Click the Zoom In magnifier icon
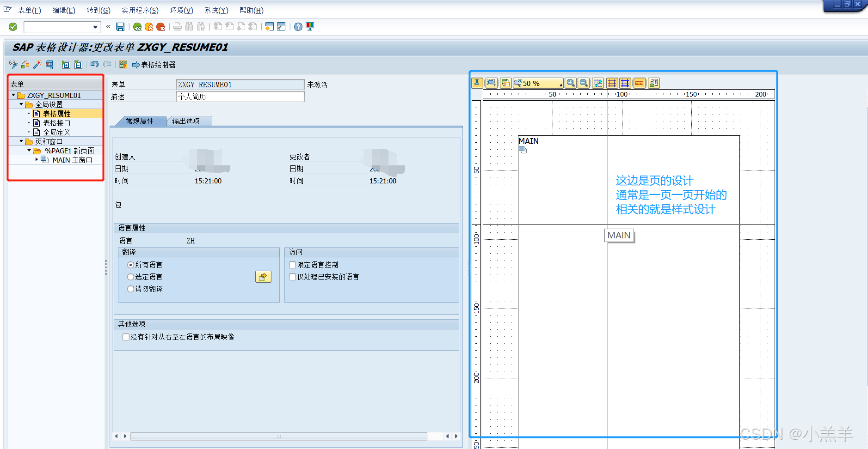This screenshot has height=449, width=868. [571, 83]
